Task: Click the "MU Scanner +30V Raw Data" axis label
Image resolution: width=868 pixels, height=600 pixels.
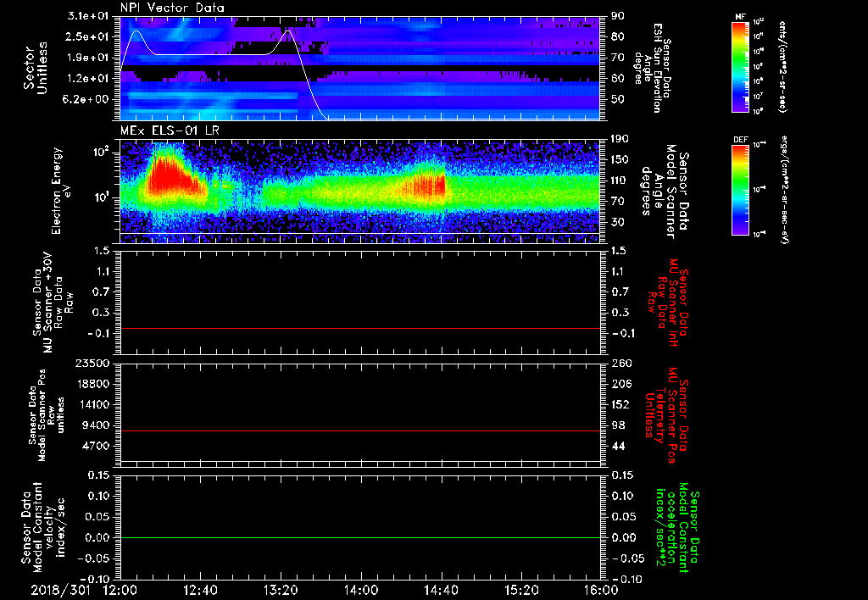Action: pyautogui.click(x=53, y=303)
